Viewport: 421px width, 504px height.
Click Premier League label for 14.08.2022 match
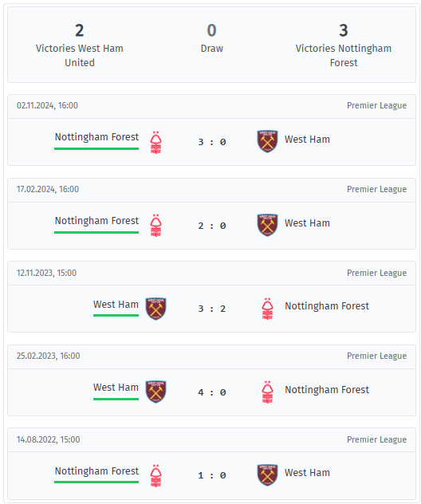tap(376, 439)
